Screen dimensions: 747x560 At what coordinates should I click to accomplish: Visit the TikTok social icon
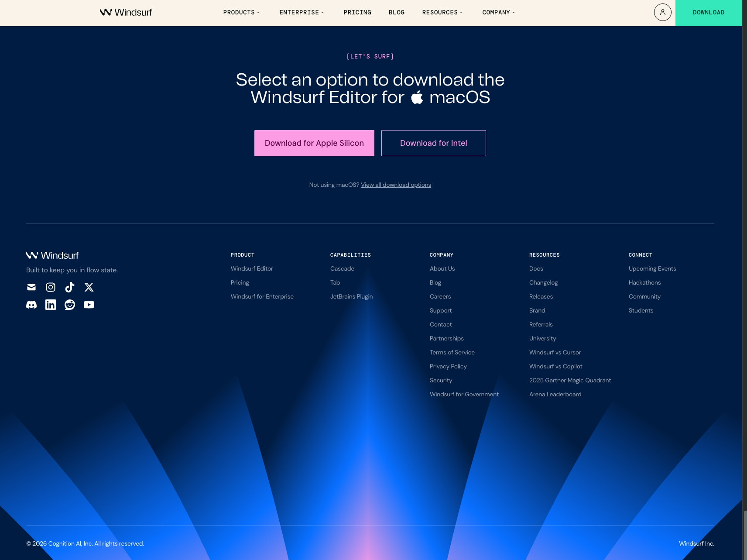tap(70, 287)
